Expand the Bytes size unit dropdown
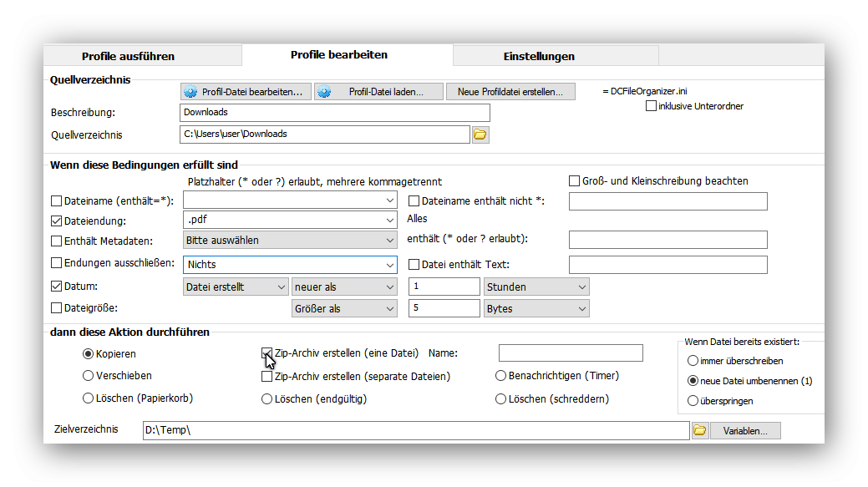This screenshot has width=868, height=487. pyautogui.click(x=581, y=309)
